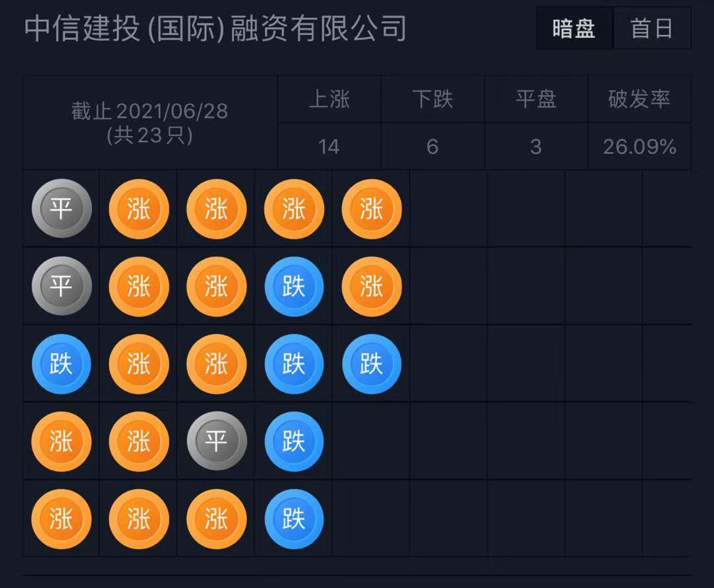Switch to the 首日 tab

click(651, 28)
